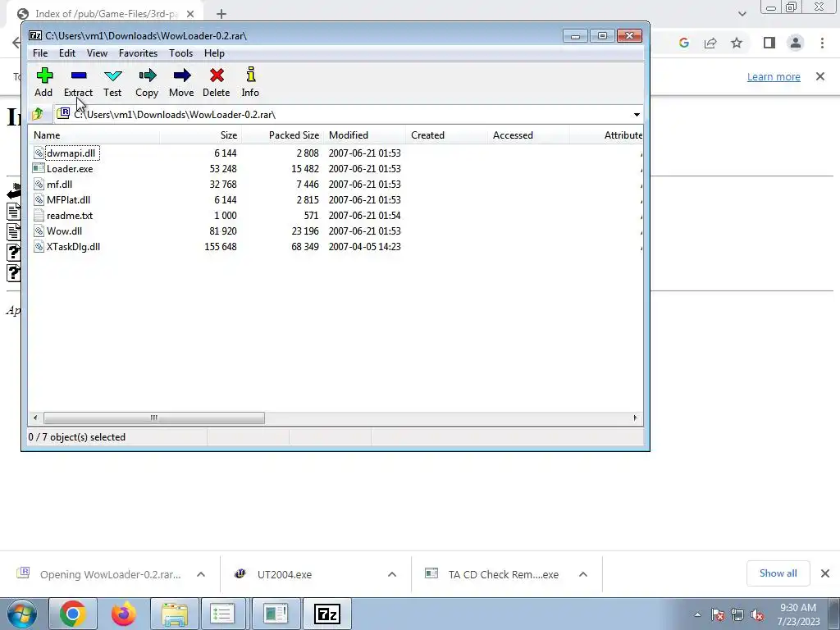Select the readme.txt file icon
840x630 pixels.
click(39, 216)
